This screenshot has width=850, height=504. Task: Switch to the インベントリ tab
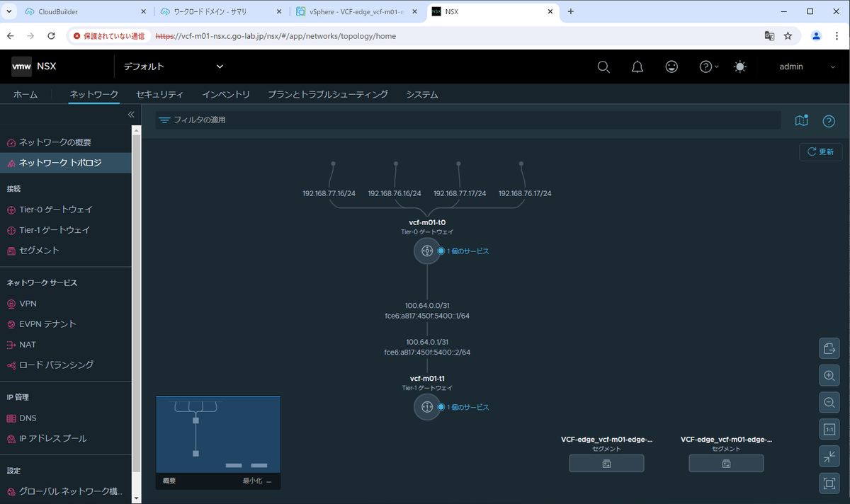point(226,94)
